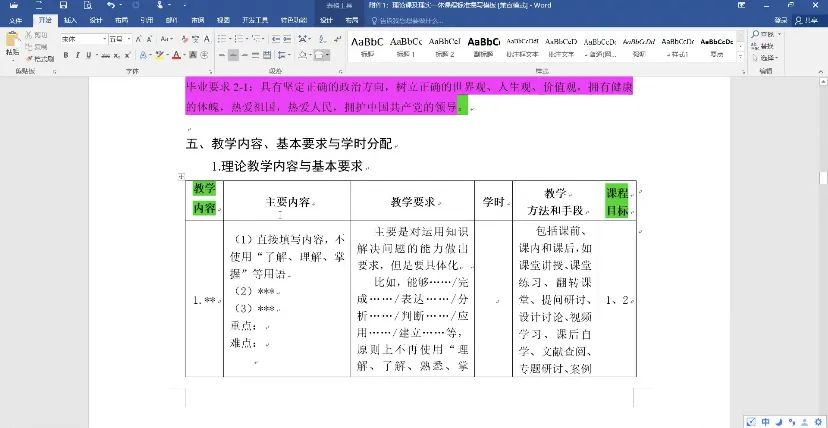Click the Cut (剪切) scissors button

(x=36, y=35)
